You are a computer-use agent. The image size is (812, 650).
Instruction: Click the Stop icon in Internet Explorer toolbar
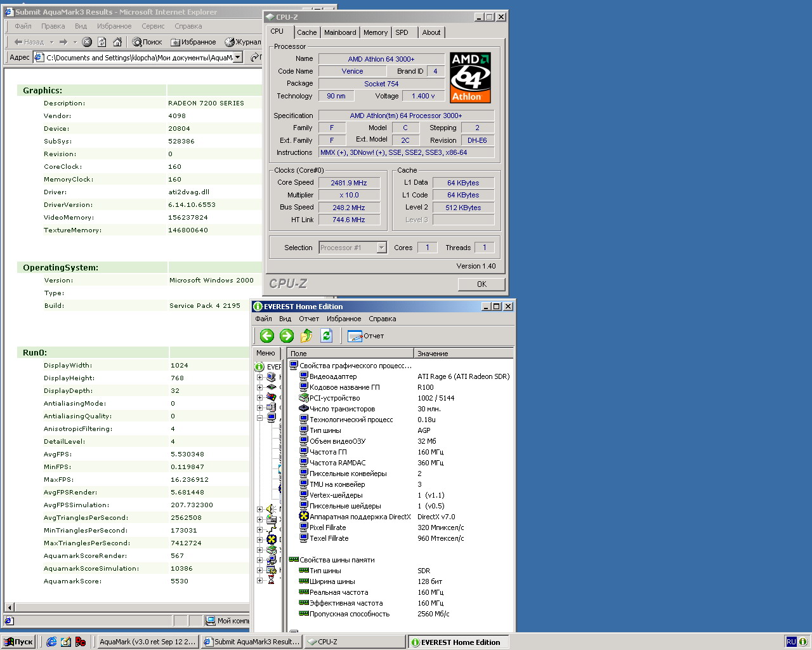coord(87,42)
